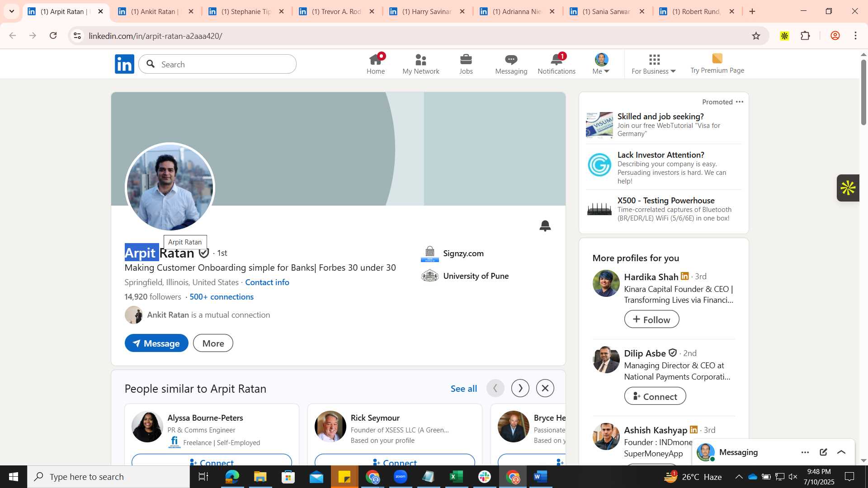Open Chrome profile avatar menu

[x=835, y=36]
